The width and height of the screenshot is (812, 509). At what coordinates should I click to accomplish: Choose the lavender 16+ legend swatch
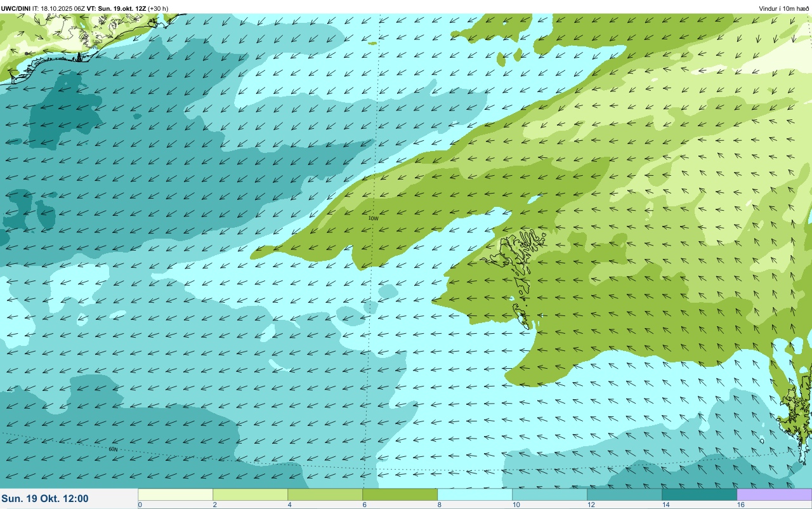(775, 494)
